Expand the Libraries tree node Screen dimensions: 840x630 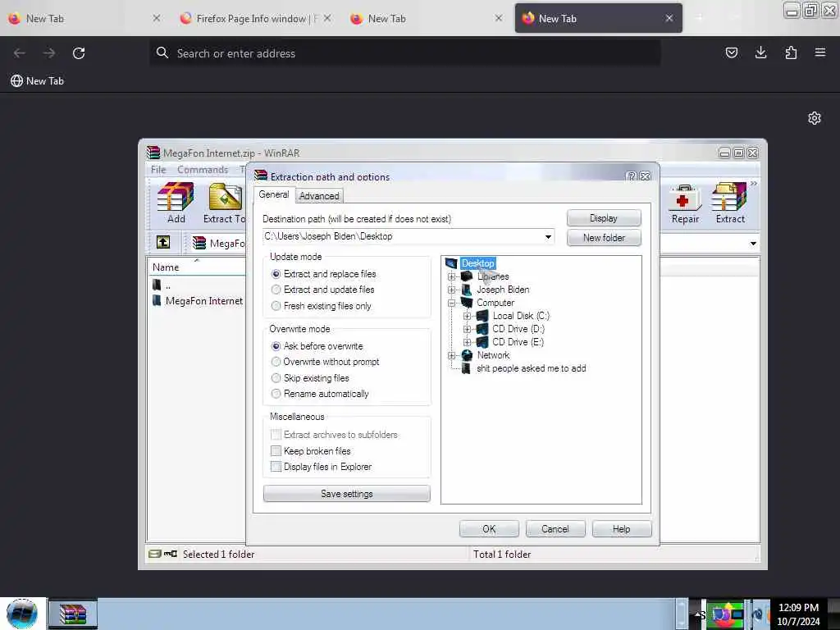452,276
